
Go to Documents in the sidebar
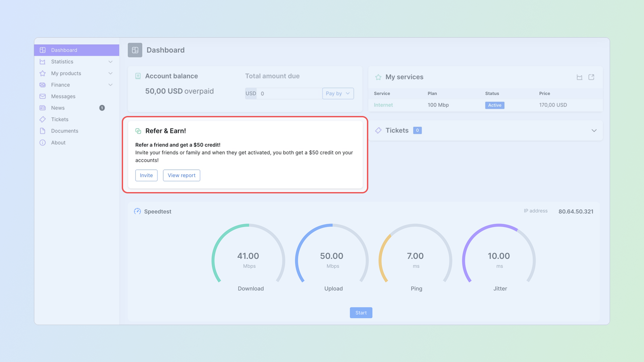pyautogui.click(x=64, y=131)
